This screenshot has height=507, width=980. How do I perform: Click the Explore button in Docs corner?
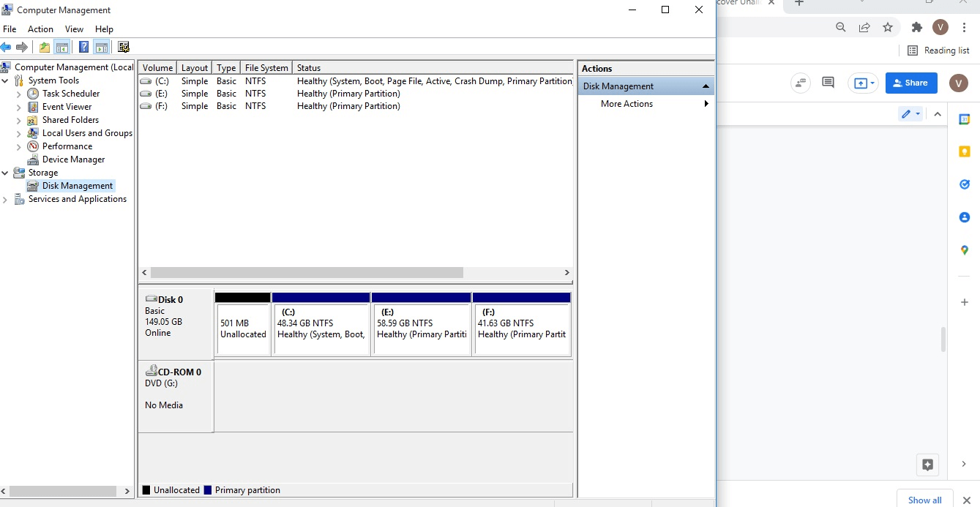tap(927, 464)
